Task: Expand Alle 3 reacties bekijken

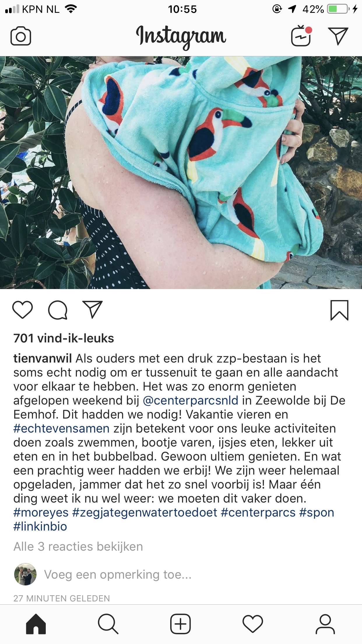Action: click(x=78, y=547)
